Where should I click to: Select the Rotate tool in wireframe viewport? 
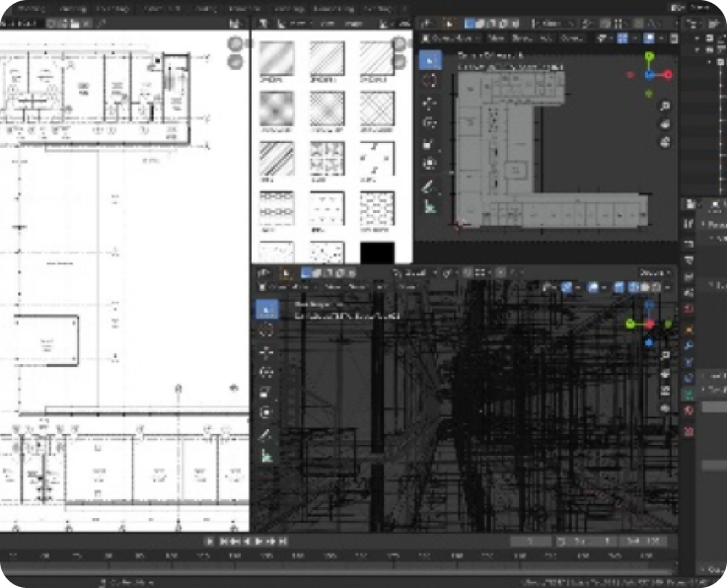pyautogui.click(x=266, y=372)
